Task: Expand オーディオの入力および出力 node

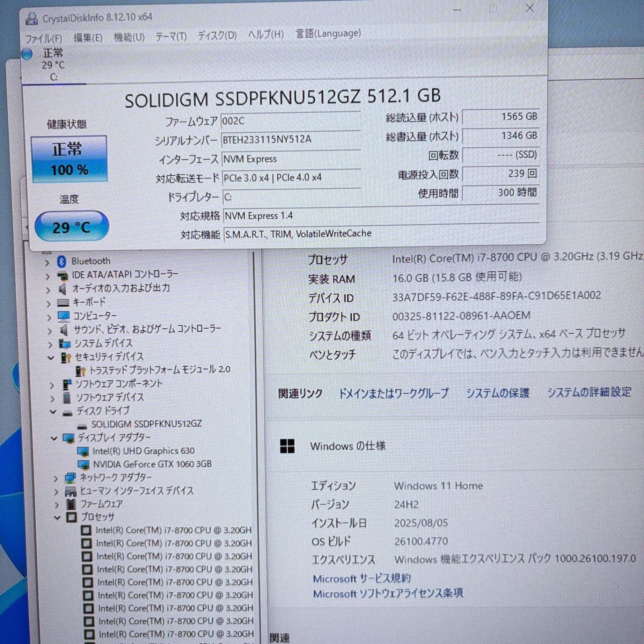Action: tap(48, 290)
